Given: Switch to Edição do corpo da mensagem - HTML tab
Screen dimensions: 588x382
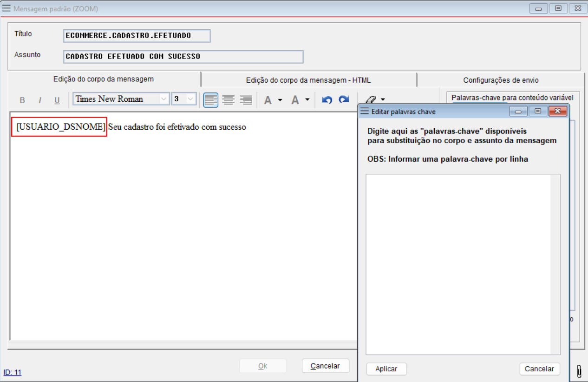Looking at the screenshot, I should [x=308, y=80].
